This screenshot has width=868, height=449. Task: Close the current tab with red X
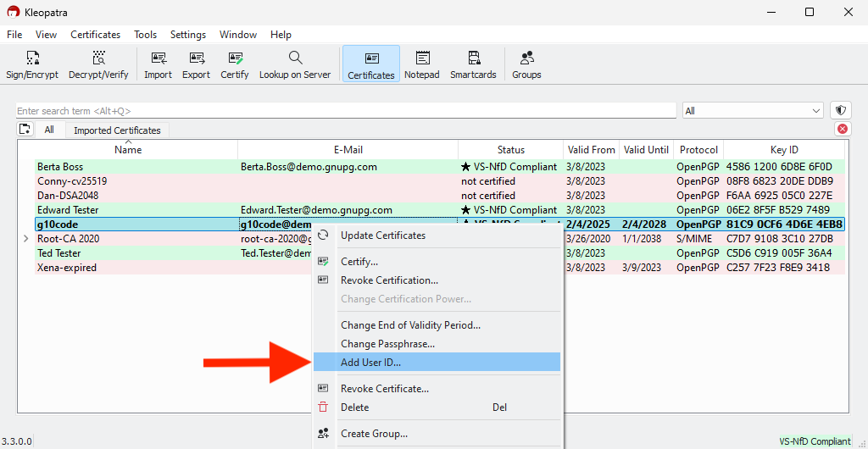(x=842, y=129)
